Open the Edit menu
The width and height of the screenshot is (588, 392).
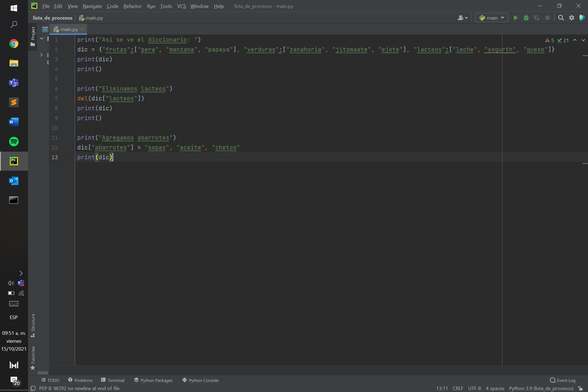(58, 6)
